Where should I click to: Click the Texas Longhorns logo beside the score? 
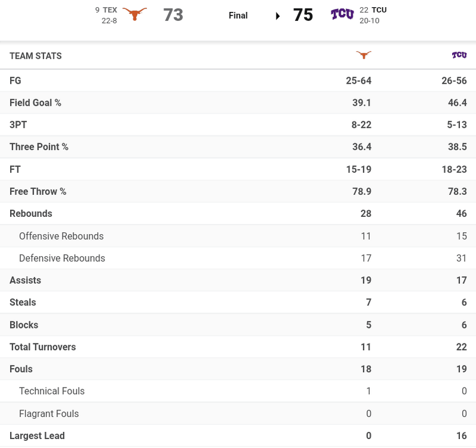click(134, 14)
